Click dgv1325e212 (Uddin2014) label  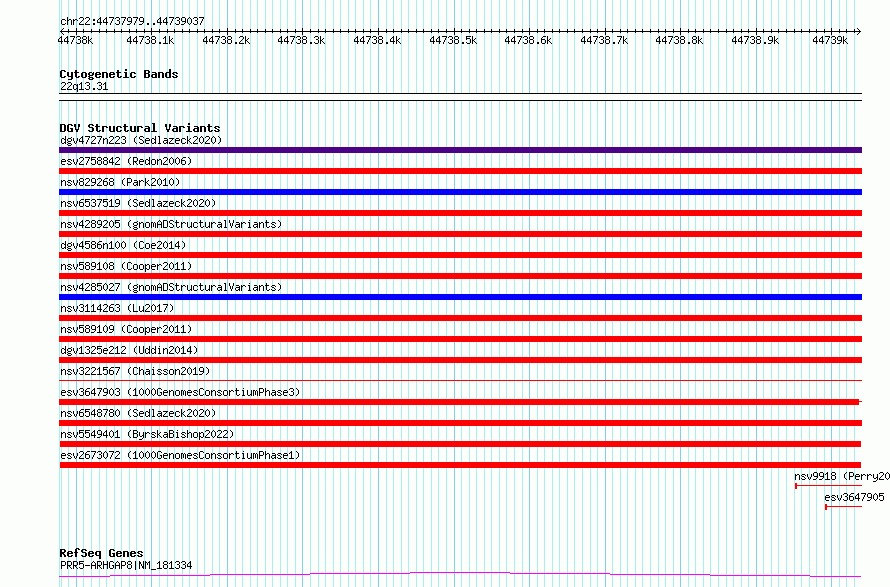129,350
